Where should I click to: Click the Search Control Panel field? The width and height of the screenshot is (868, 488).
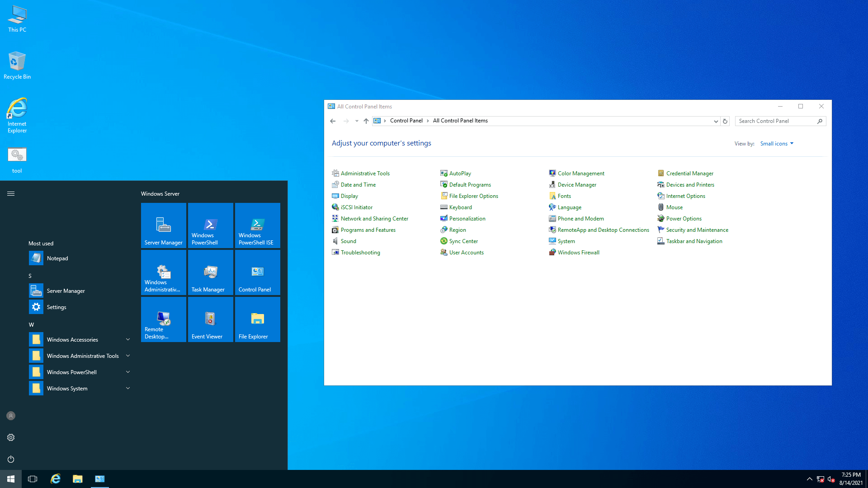click(776, 121)
